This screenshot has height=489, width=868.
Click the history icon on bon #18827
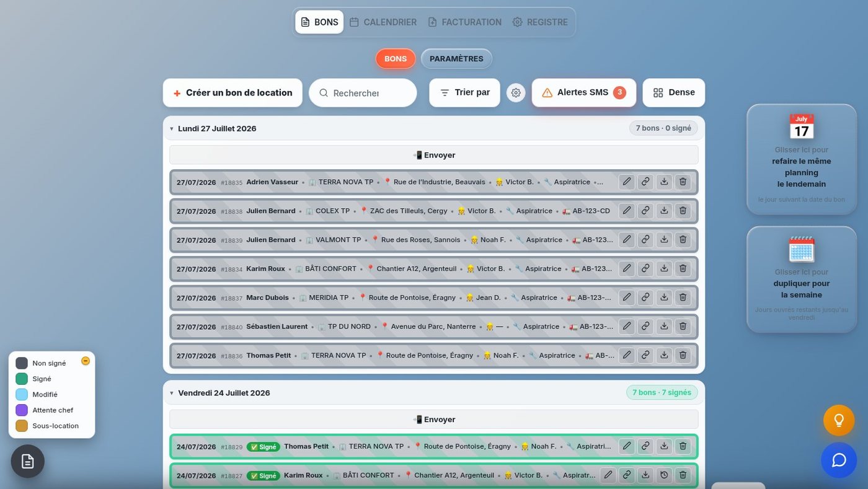point(664,475)
